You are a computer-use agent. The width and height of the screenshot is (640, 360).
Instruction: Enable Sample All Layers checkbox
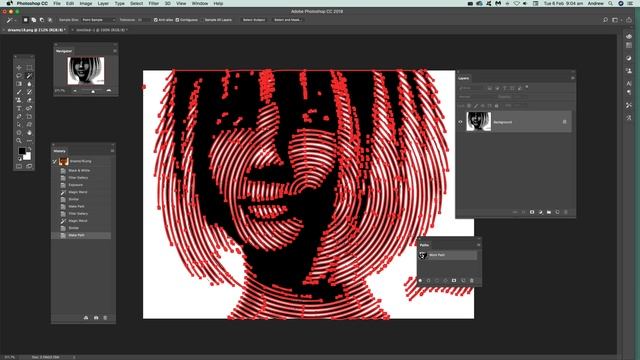[202, 20]
